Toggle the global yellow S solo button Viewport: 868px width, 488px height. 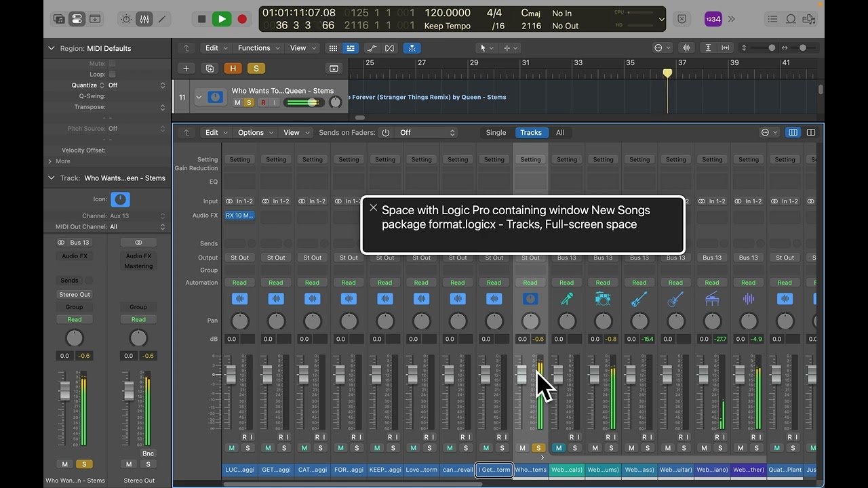256,68
